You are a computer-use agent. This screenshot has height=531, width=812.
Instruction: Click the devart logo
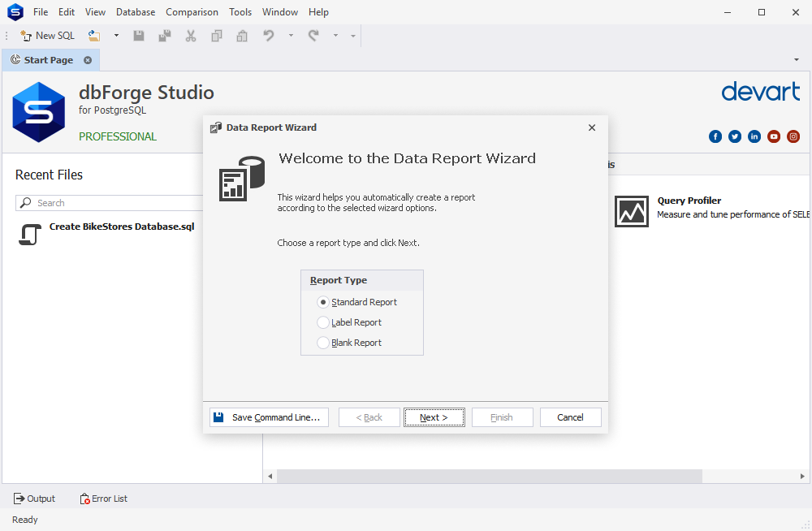(761, 92)
